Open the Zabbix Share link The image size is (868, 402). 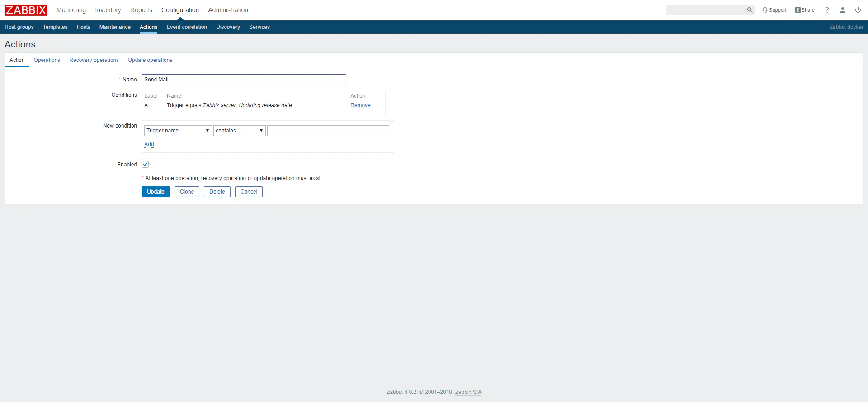tap(805, 10)
